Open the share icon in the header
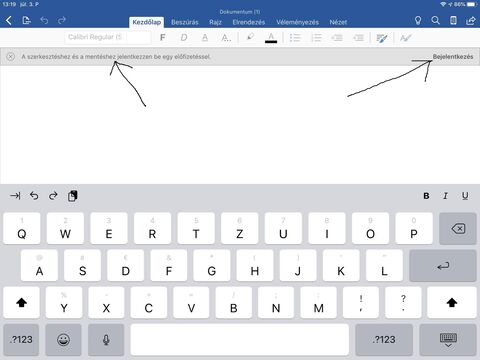This screenshot has width=480, height=360. 471,21
